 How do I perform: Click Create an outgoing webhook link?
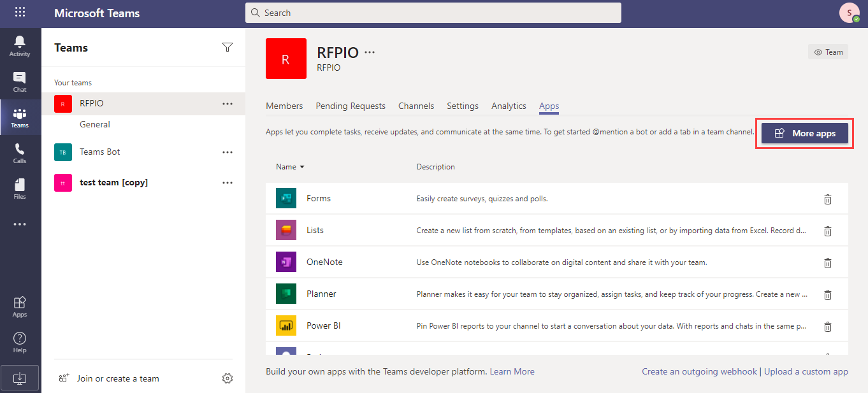[700, 371]
